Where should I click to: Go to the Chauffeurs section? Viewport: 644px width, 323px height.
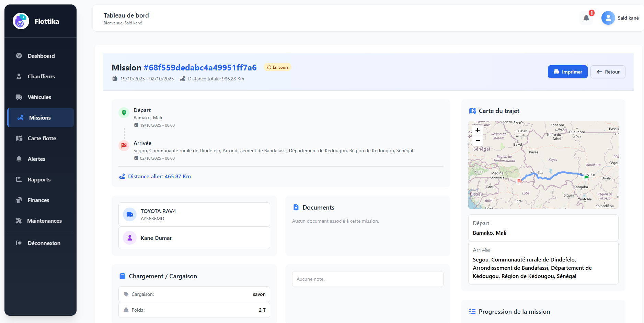point(41,76)
